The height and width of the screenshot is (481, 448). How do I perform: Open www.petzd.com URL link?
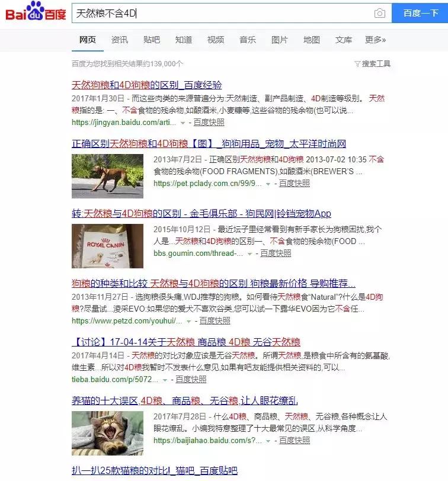(127, 321)
